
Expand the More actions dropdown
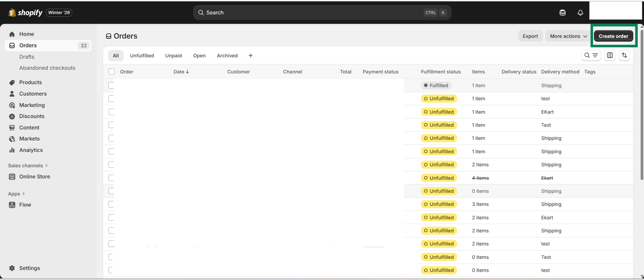point(568,36)
